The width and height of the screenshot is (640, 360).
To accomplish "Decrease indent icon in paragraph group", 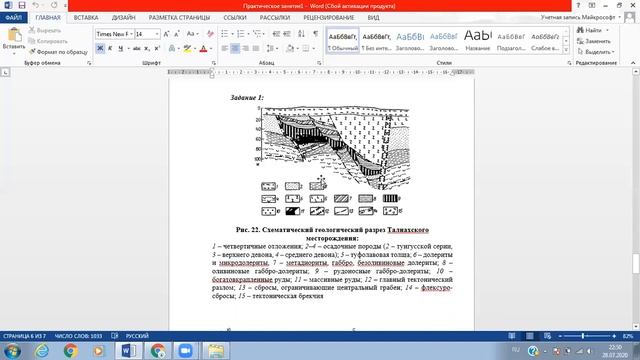I will [x=276, y=34].
